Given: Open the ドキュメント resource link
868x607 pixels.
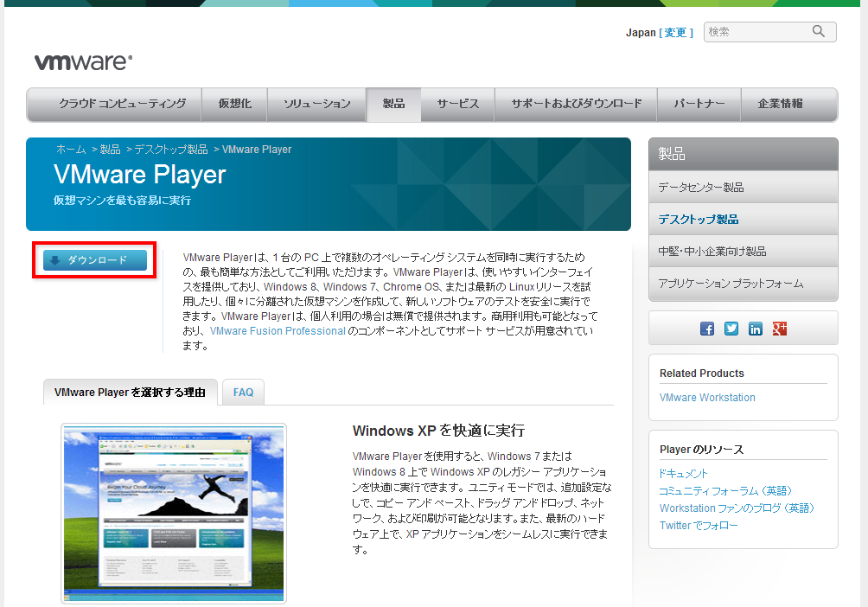Looking at the screenshot, I should (683, 474).
